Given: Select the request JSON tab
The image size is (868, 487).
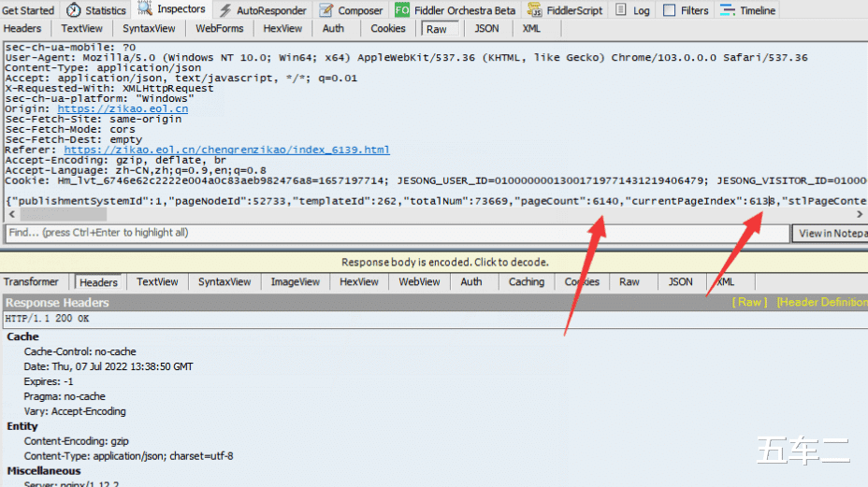Looking at the screenshot, I should click(x=486, y=28).
